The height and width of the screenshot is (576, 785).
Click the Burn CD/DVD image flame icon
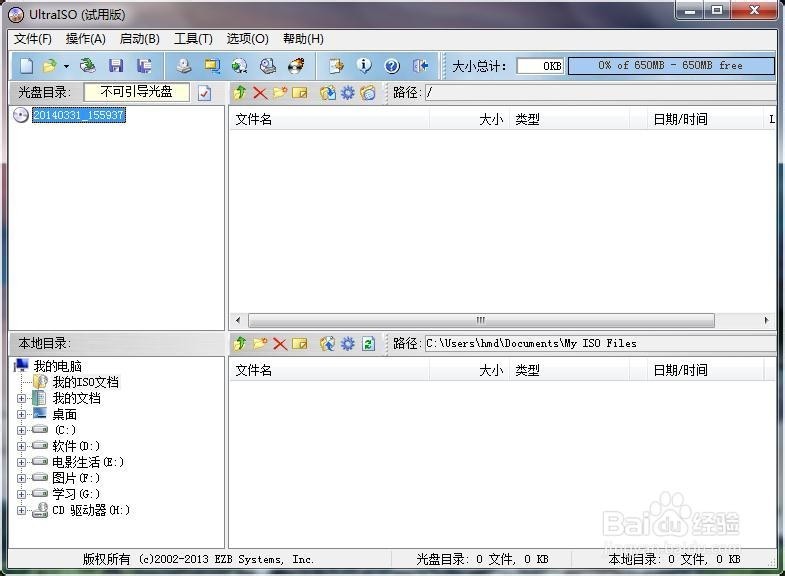(296, 66)
